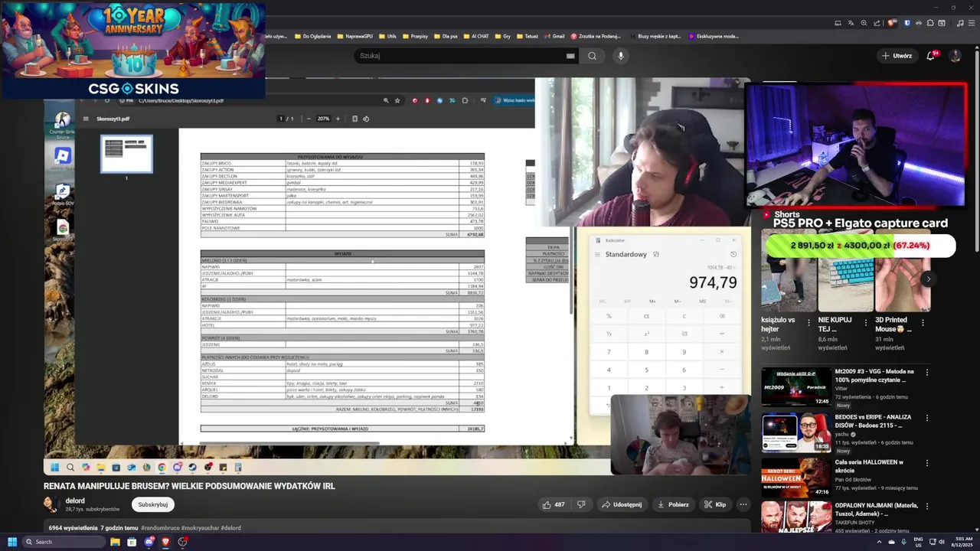980x551 pixels.
Task: Open YouTube notifications bell
Action: point(932,56)
